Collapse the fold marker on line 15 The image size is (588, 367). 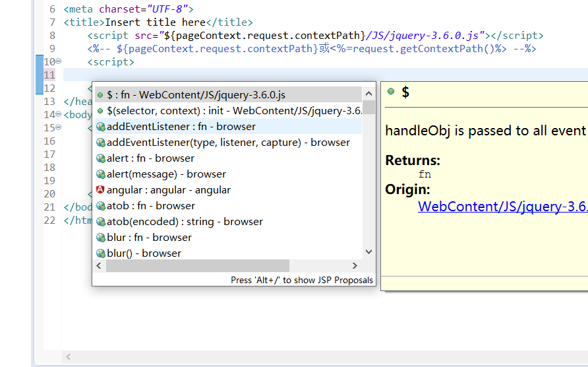59,127
